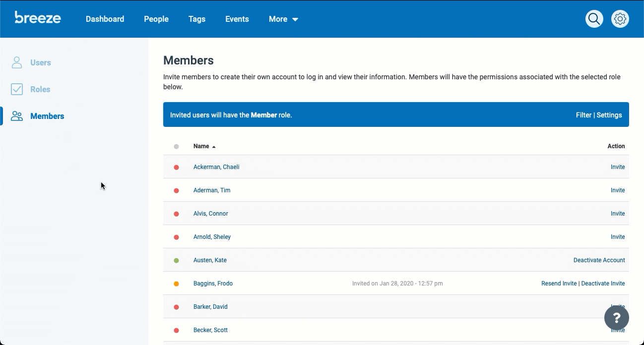Image resolution: width=644 pixels, height=345 pixels.
Task: Click the breeze logo
Action: (38, 18)
